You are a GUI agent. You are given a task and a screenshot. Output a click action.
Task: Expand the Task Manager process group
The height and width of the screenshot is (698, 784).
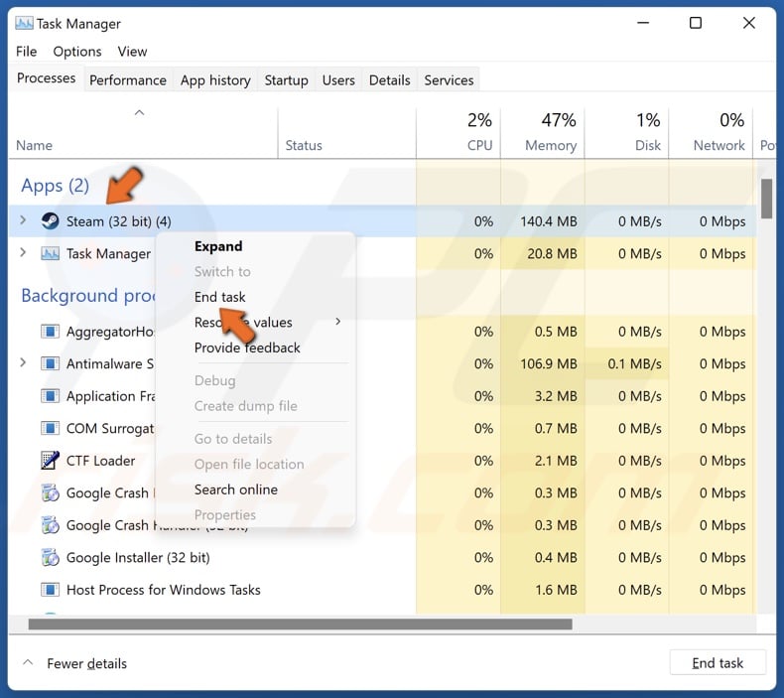pyautogui.click(x=23, y=252)
